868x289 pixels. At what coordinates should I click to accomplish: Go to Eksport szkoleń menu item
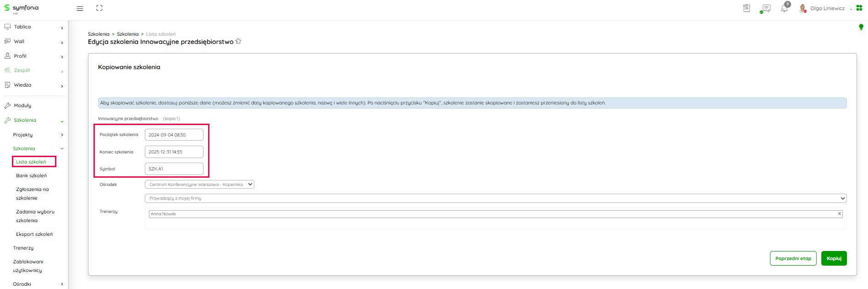[34, 234]
